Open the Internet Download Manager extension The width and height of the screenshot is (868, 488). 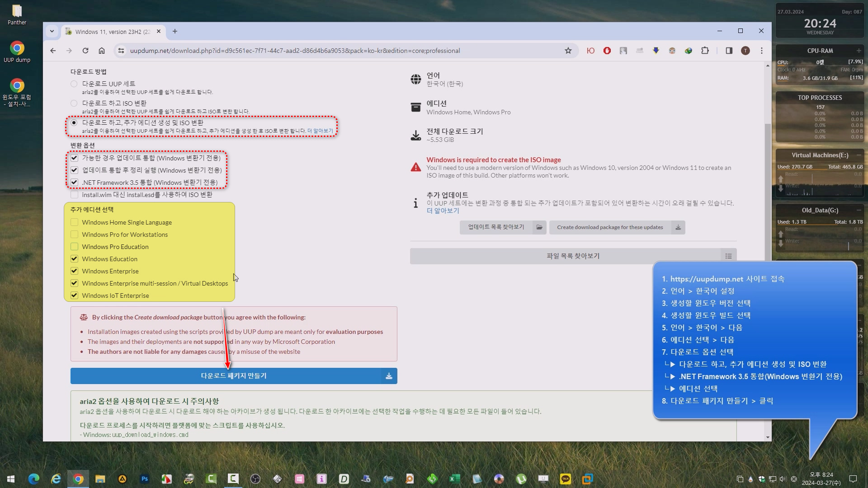(689, 51)
